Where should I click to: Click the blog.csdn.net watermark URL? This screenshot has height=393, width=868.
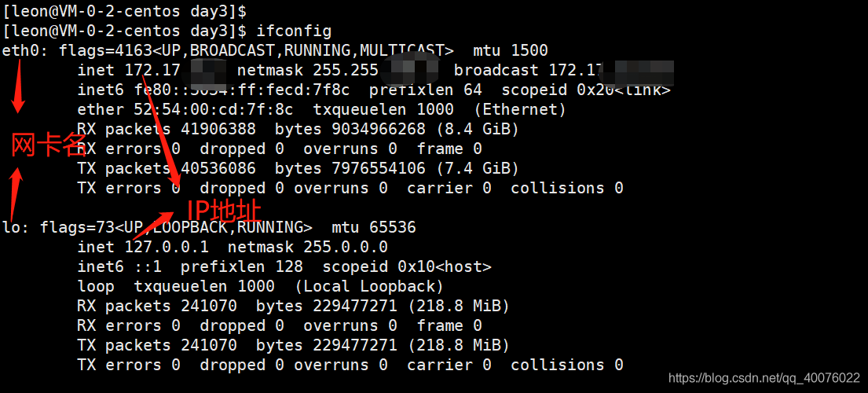764,378
